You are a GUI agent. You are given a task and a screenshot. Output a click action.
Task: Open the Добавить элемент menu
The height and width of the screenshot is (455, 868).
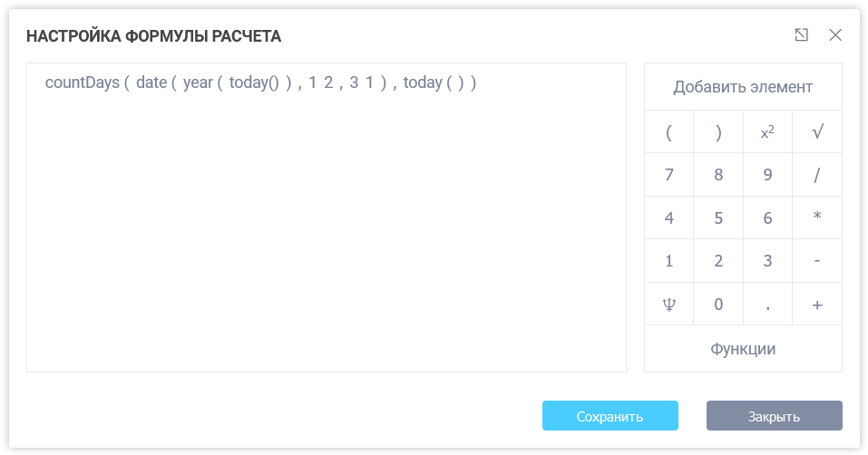(743, 87)
